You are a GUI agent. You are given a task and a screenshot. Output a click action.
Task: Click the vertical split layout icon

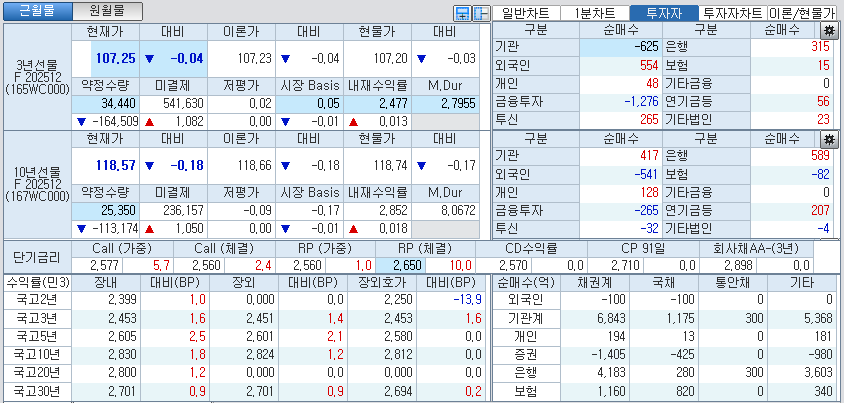(480, 13)
